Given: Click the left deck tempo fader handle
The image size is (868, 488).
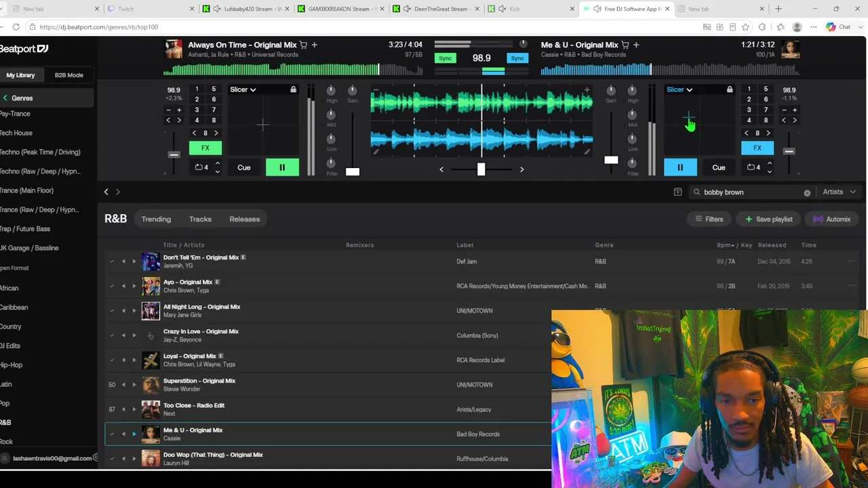Looking at the screenshot, I should (x=174, y=155).
